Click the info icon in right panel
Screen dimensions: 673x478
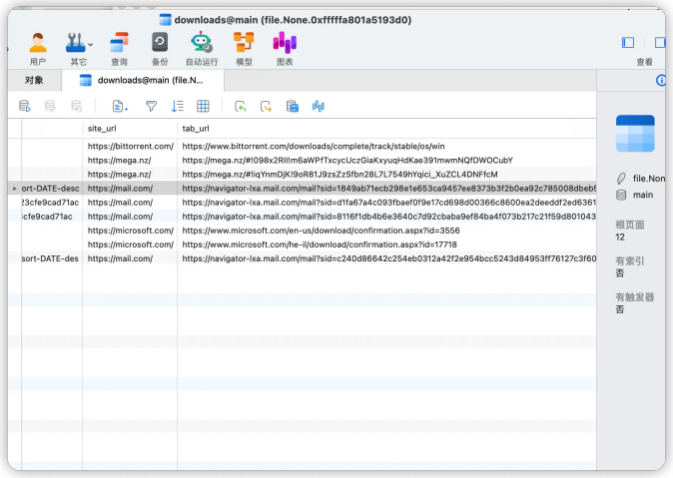(660, 81)
